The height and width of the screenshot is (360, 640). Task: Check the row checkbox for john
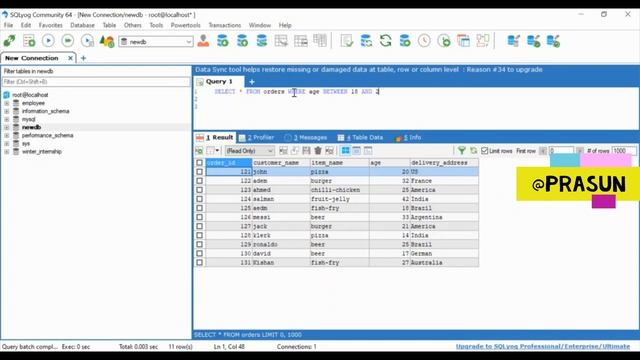(199, 172)
